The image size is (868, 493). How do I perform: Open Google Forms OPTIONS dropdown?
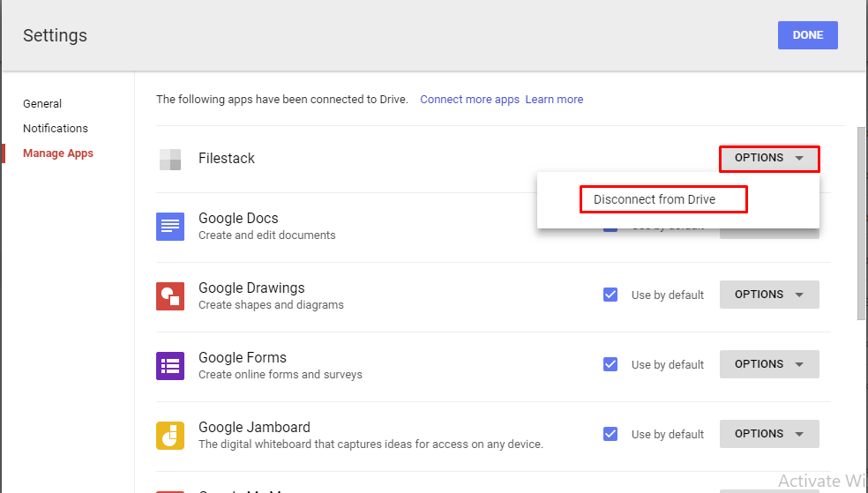pyautogui.click(x=769, y=364)
